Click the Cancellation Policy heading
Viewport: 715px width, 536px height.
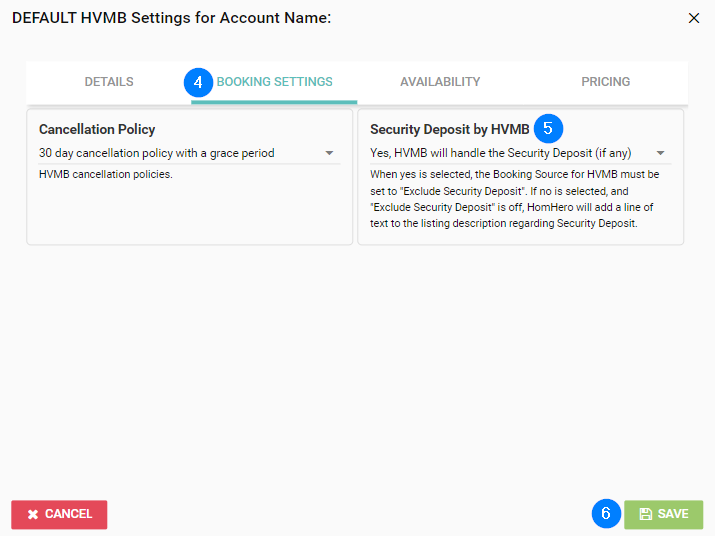tap(97, 129)
